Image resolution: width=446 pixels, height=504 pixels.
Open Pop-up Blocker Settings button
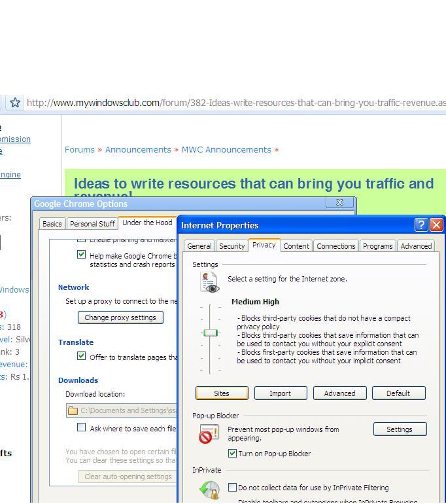[400, 429]
